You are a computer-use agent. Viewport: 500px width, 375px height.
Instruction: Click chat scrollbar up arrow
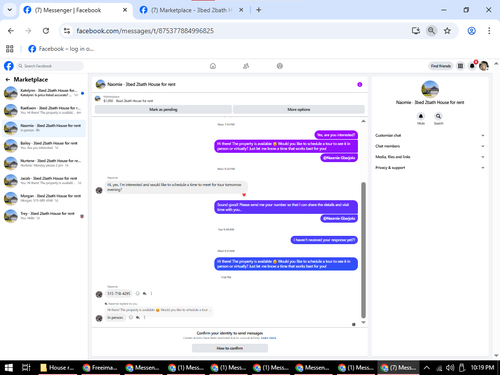(x=363, y=121)
